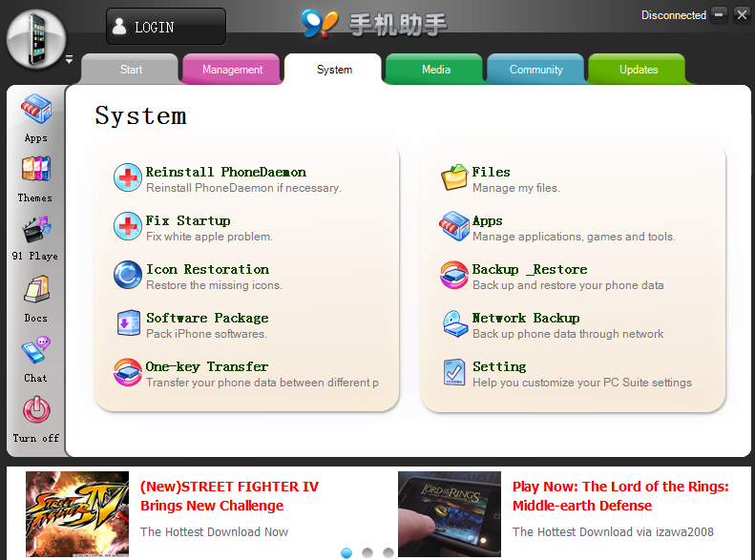The image size is (755, 560).
Task: Switch to the Start tab
Action: click(131, 70)
